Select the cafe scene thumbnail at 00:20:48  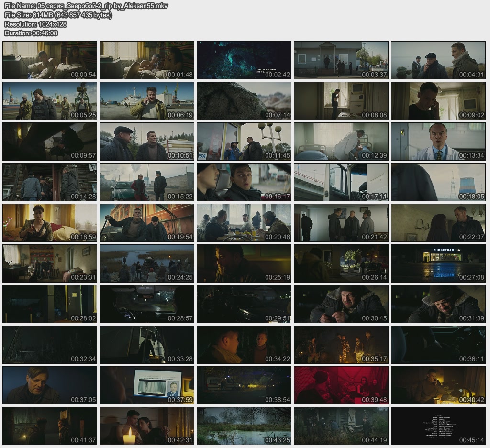[x=244, y=223]
